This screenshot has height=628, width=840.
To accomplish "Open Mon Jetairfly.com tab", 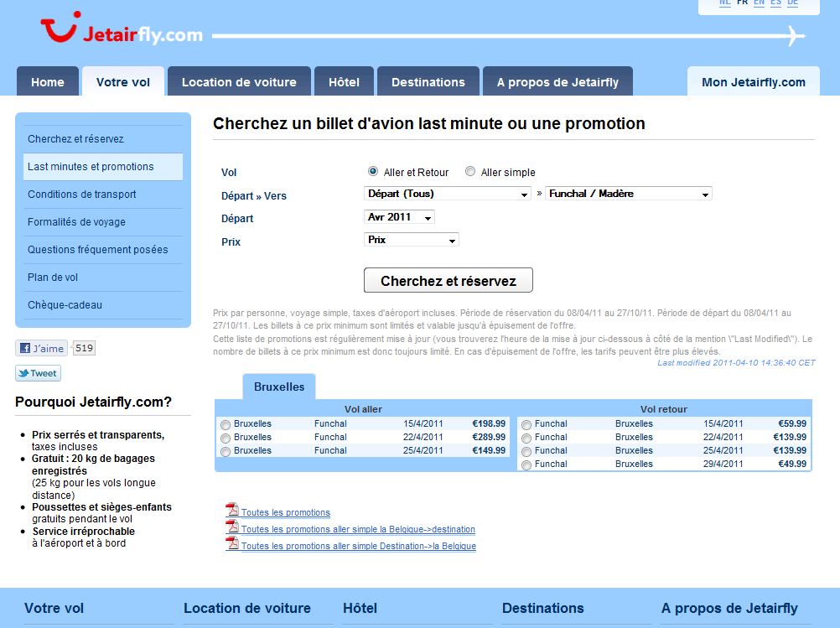I will (x=753, y=81).
